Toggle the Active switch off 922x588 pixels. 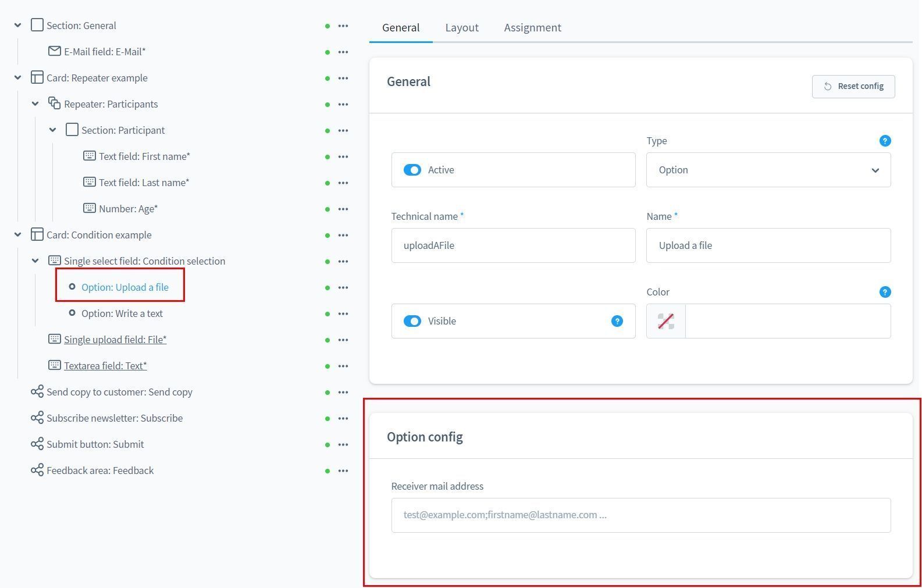point(412,170)
